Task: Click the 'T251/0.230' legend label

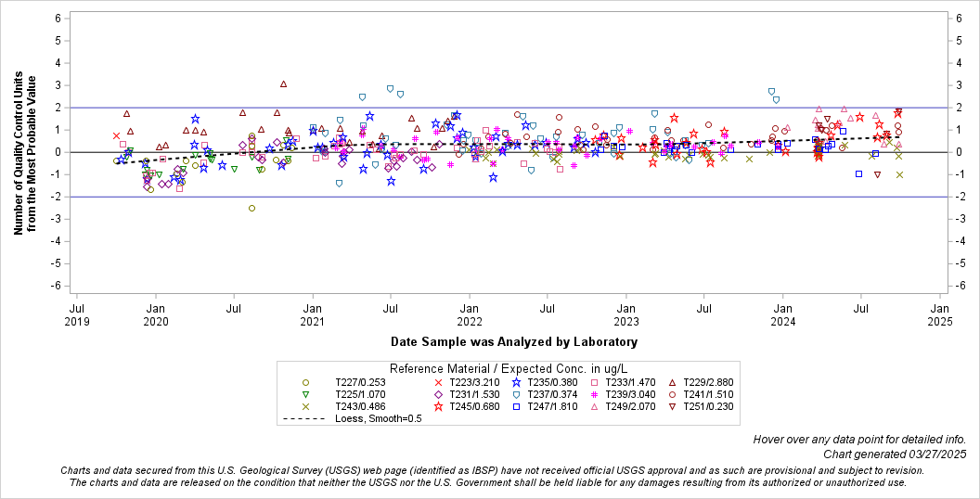Action: (x=708, y=406)
